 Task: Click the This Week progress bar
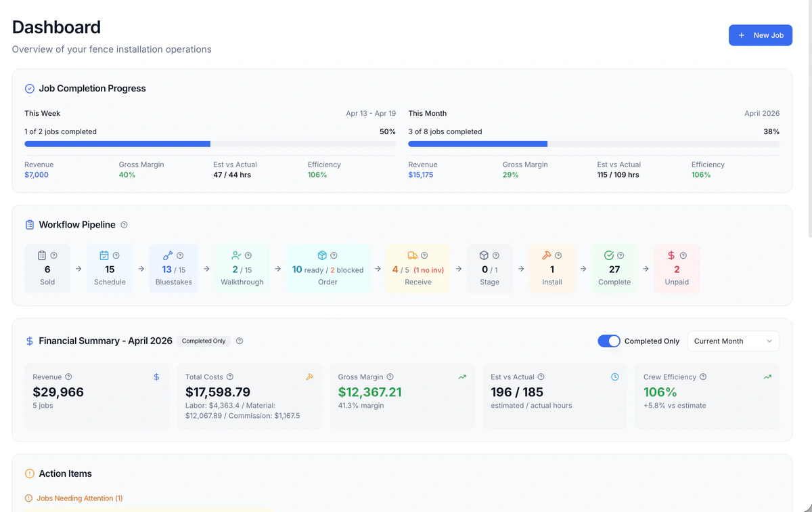tap(210, 144)
